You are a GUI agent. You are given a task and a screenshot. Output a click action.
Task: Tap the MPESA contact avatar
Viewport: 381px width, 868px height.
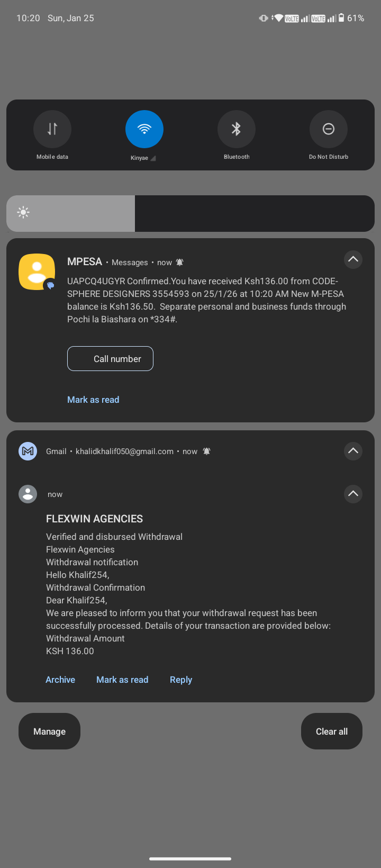(x=37, y=272)
